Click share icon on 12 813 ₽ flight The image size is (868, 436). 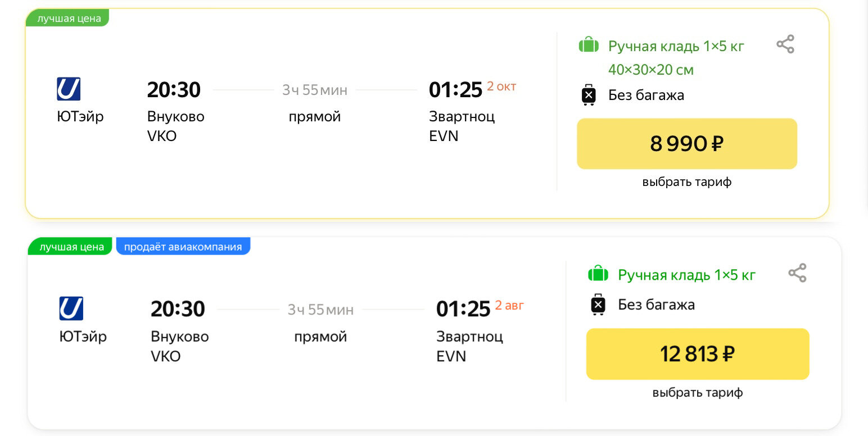pyautogui.click(x=797, y=273)
